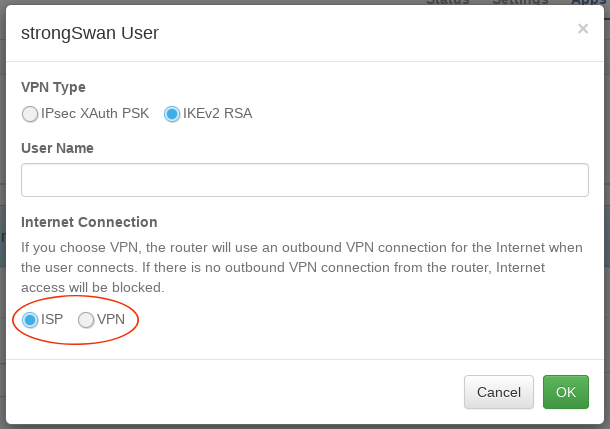Switch to the Status tab behind the dialog
610x429 pixels.
[x=447, y=2]
